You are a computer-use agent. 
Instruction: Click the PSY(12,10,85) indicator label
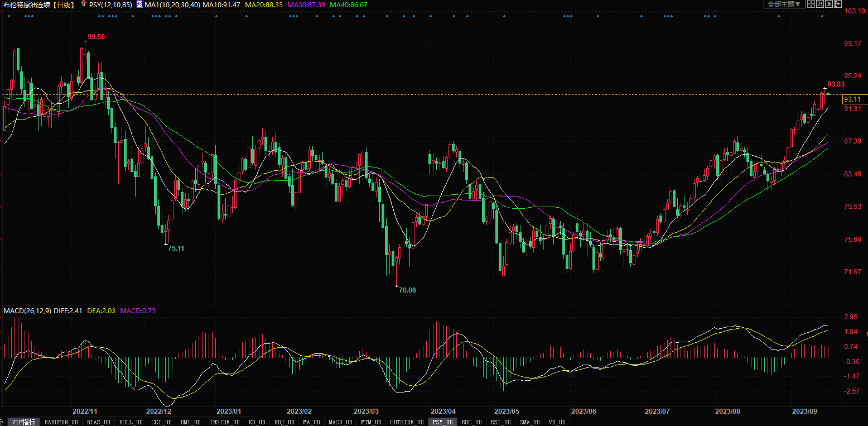[110, 4]
